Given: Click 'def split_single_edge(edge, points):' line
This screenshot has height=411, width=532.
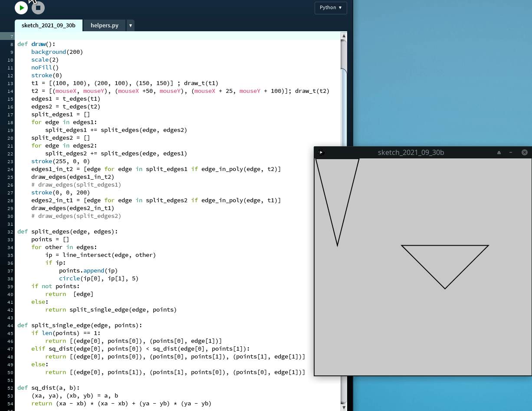Looking at the screenshot, I should (79, 325).
